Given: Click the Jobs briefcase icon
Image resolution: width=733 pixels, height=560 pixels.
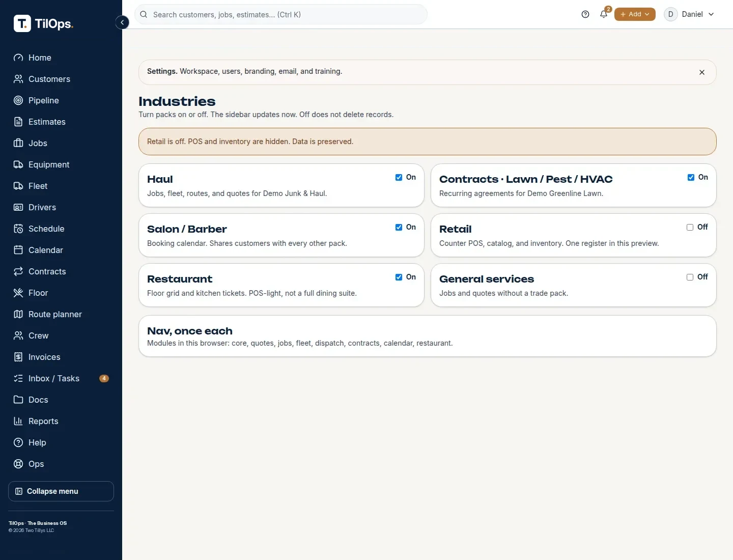Looking at the screenshot, I should (x=18, y=143).
